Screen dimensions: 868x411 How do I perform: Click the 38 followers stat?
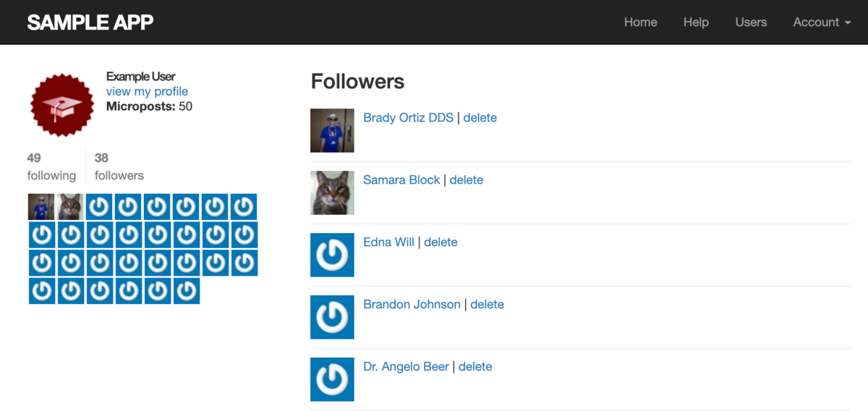(x=119, y=166)
